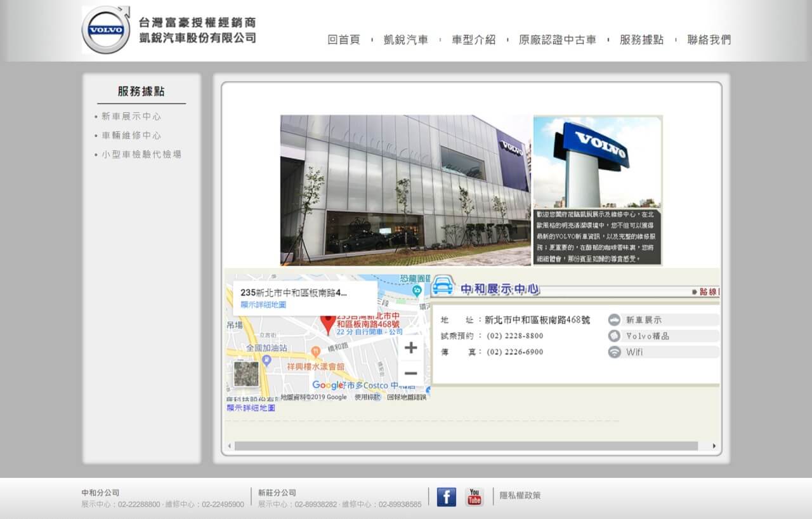Viewport: 812px width, 519px height.
Task: Open 聯絡我們 menu item
Action: [709, 39]
